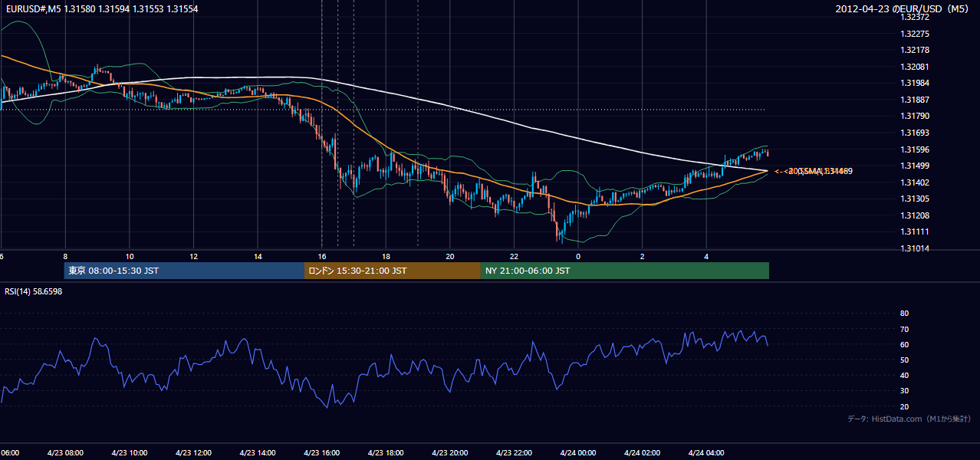Click the bottom time label 4/23 16:00
The image size is (980, 460).
321,453
